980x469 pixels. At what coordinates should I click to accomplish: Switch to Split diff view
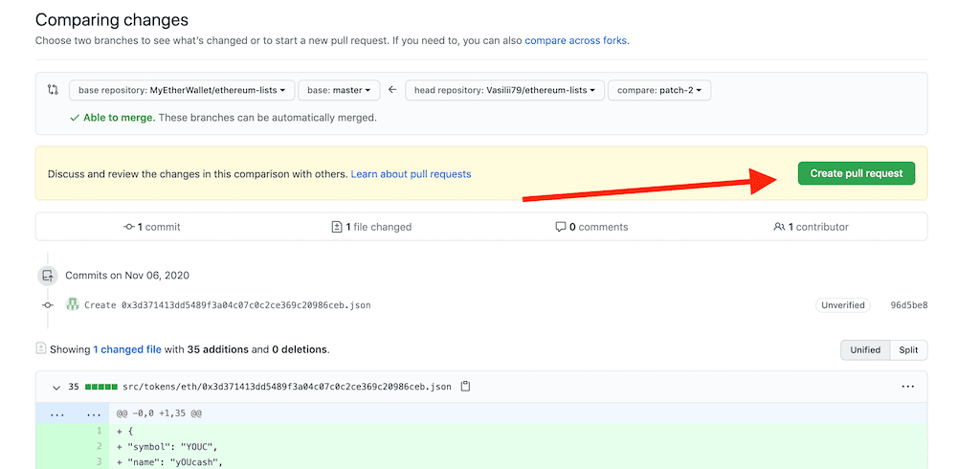tap(909, 350)
